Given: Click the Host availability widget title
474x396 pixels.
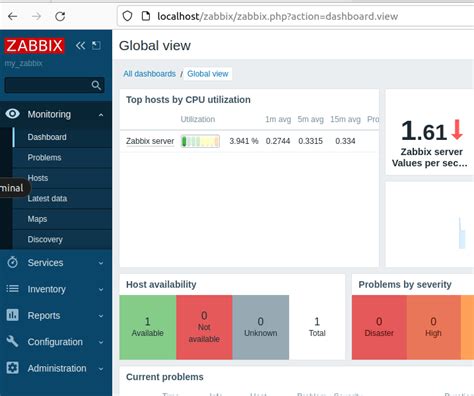Looking at the screenshot, I should tap(161, 284).
